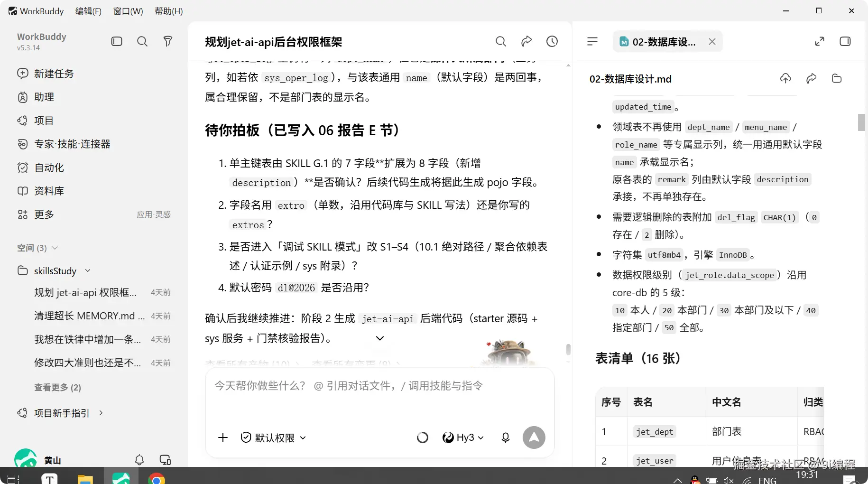Open the Hy3 model selector

coord(463,437)
